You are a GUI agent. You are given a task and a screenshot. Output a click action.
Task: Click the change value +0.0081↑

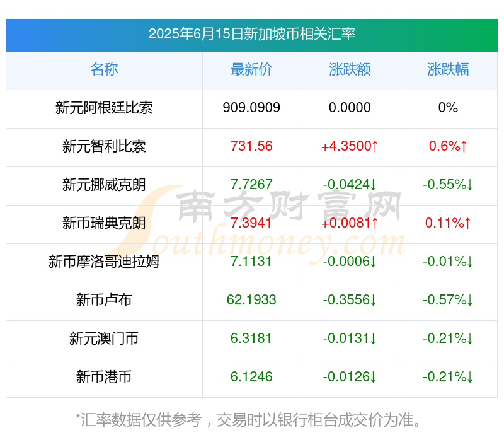(x=350, y=223)
